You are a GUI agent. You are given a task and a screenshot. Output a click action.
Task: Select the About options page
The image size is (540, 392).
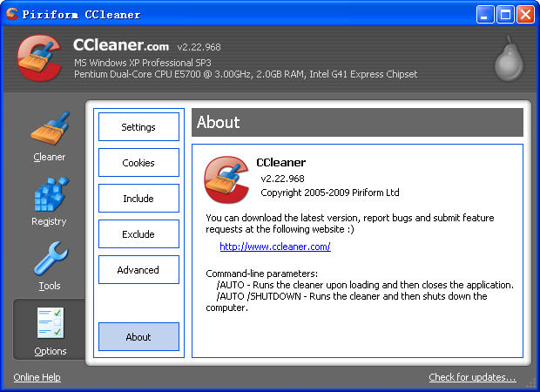click(x=138, y=337)
